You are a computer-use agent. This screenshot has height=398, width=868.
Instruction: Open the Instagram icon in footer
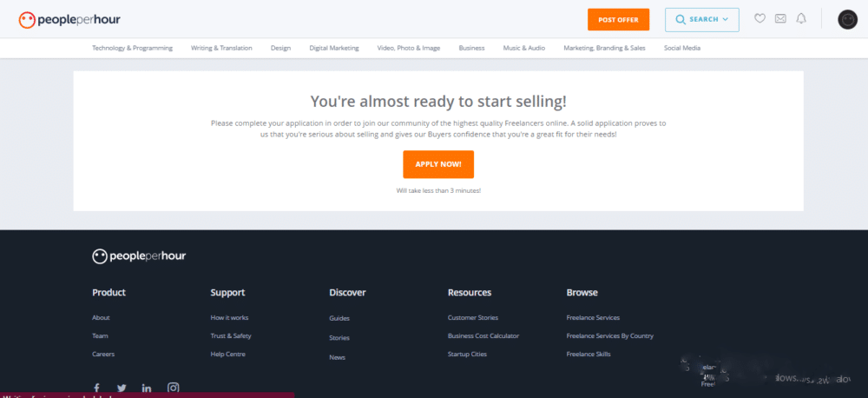coord(174,388)
